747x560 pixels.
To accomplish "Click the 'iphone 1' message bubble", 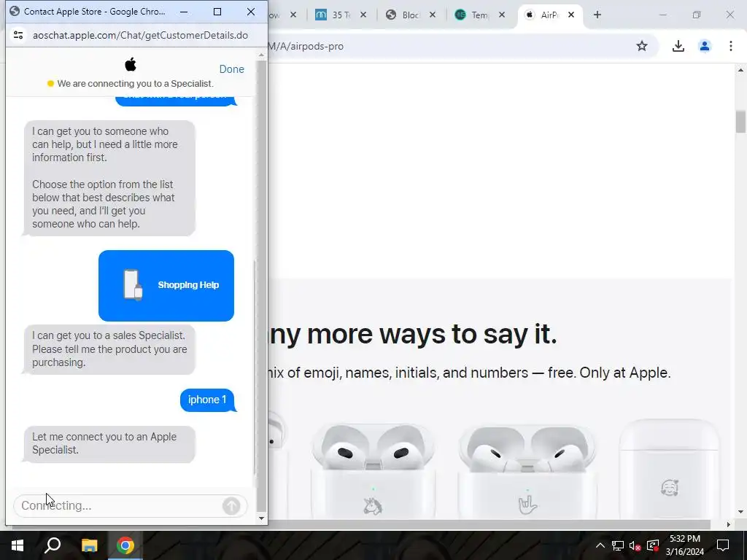I will (x=208, y=400).
